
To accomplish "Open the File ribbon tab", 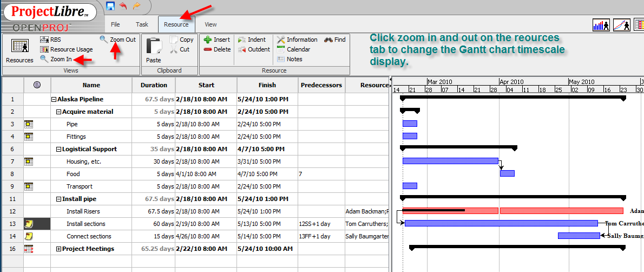I will 115,24.
